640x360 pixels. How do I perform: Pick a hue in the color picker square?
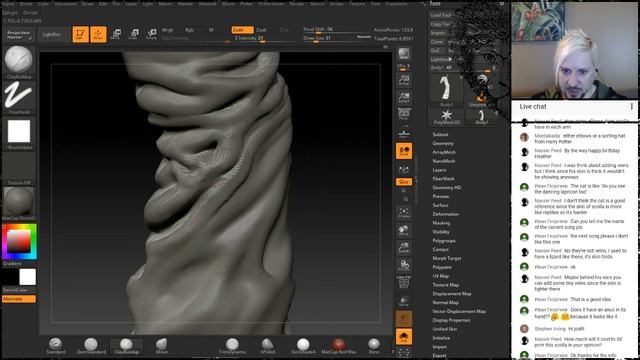coord(19,242)
